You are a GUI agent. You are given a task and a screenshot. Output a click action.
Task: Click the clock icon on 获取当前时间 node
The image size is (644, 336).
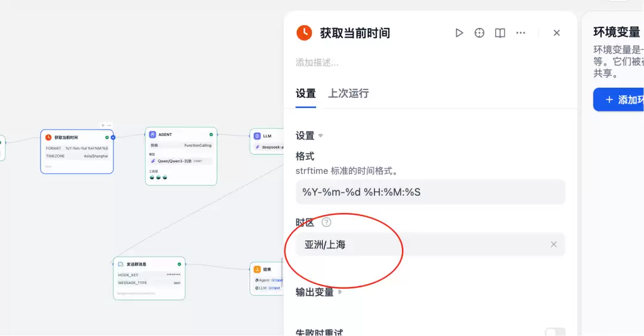pyautogui.click(x=48, y=137)
